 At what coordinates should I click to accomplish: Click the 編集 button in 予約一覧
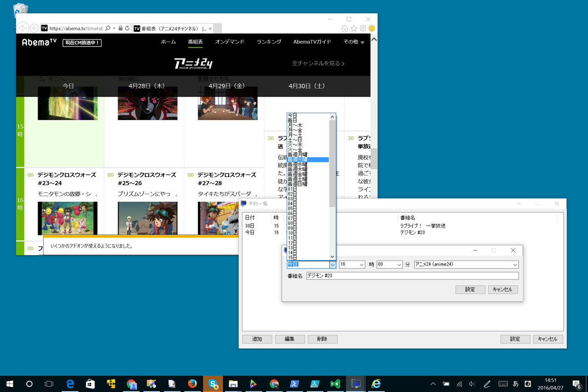pos(290,339)
